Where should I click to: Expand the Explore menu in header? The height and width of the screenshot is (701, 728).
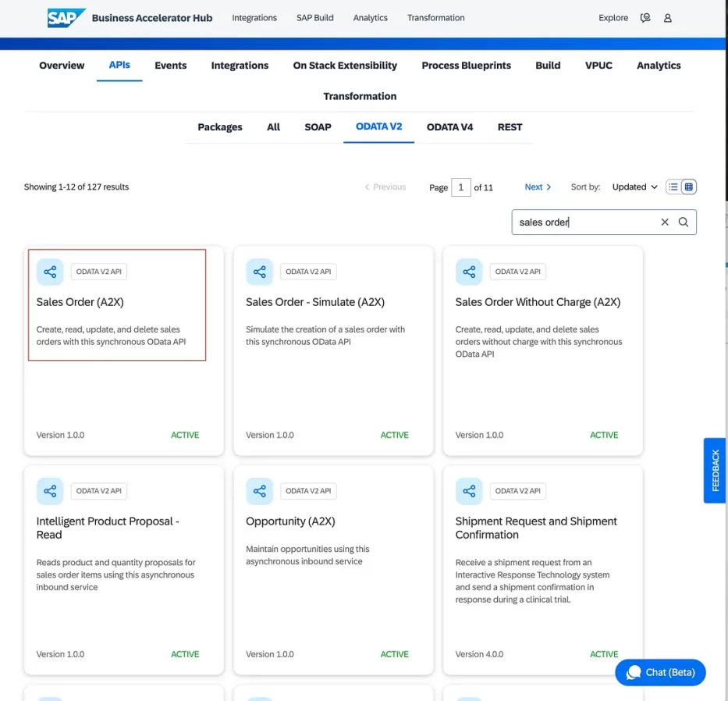613,18
